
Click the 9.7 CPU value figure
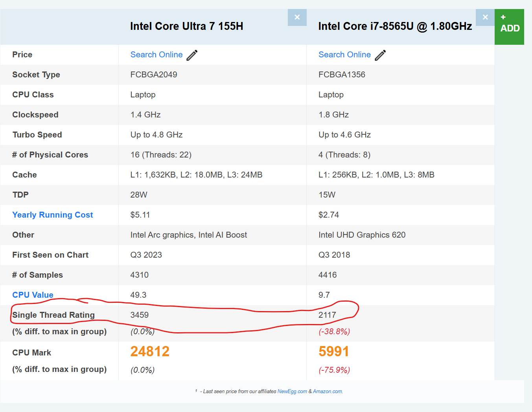[x=324, y=295]
